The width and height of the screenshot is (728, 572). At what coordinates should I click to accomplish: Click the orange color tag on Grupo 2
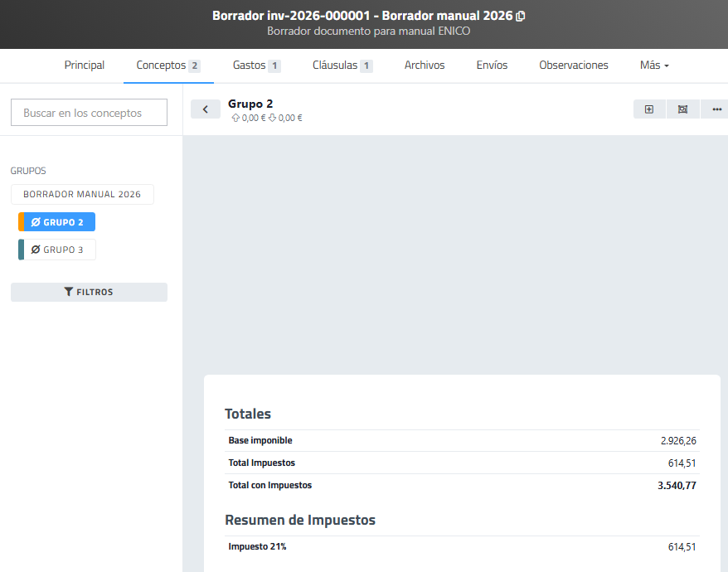pos(21,222)
